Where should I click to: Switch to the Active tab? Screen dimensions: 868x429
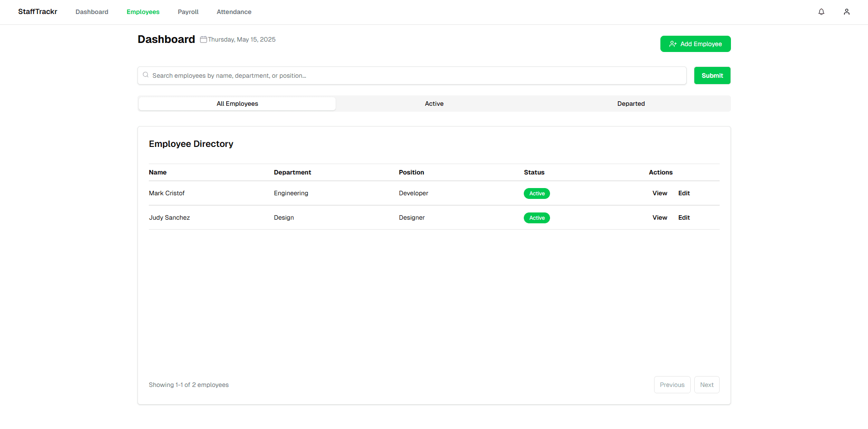point(434,104)
